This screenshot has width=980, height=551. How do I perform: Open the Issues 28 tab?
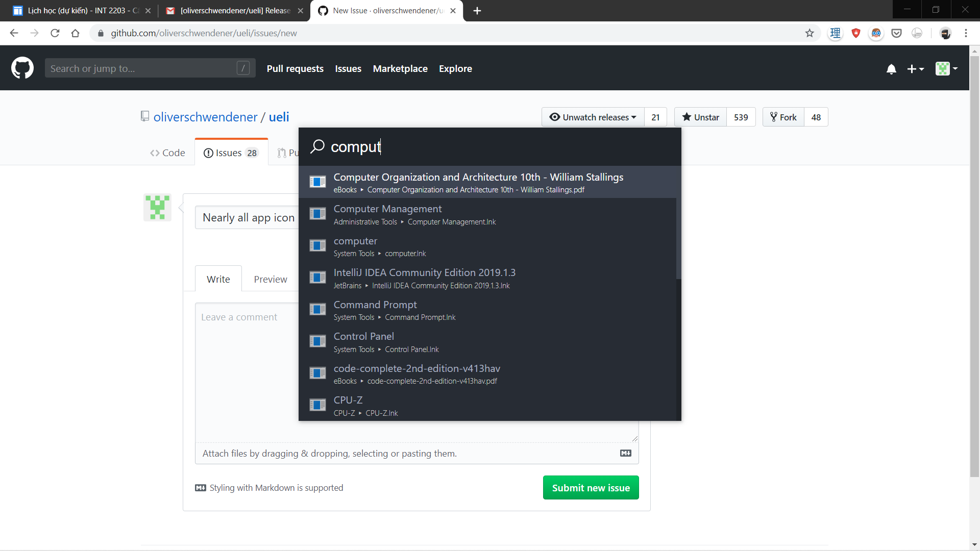coord(231,153)
